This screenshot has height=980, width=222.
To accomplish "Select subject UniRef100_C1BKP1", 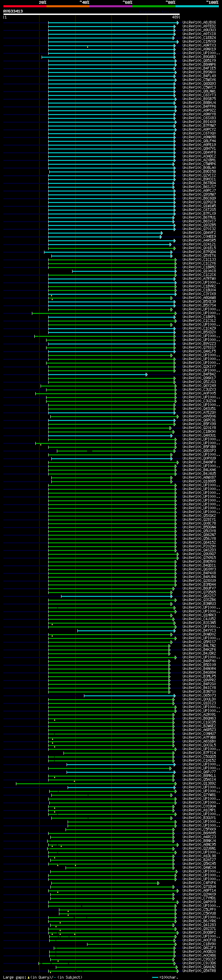I will point(199,317).
